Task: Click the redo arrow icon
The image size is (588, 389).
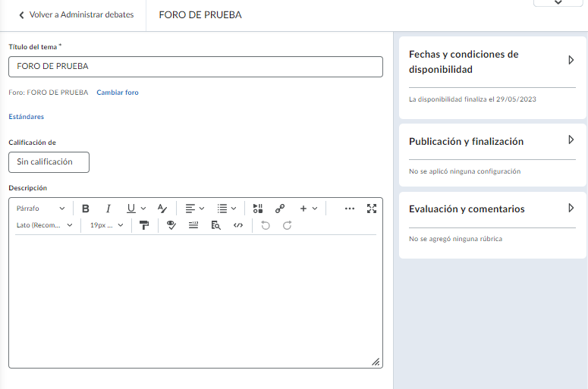Action: pyautogui.click(x=288, y=225)
